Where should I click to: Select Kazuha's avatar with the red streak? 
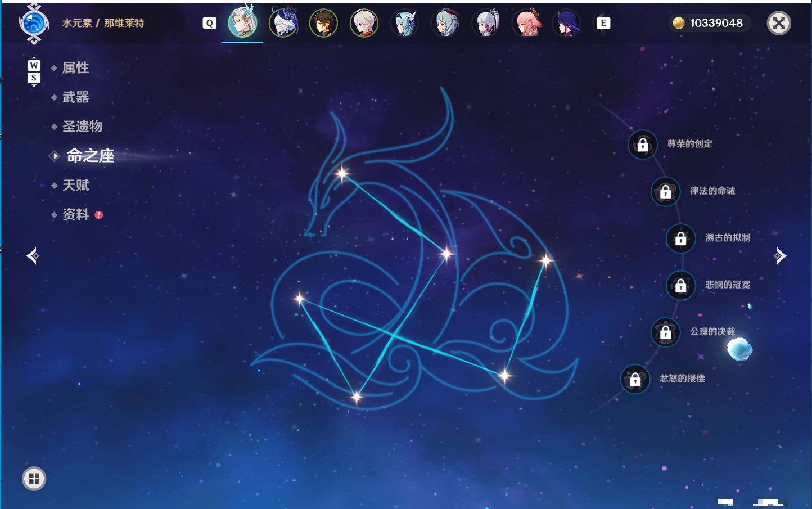point(364,23)
